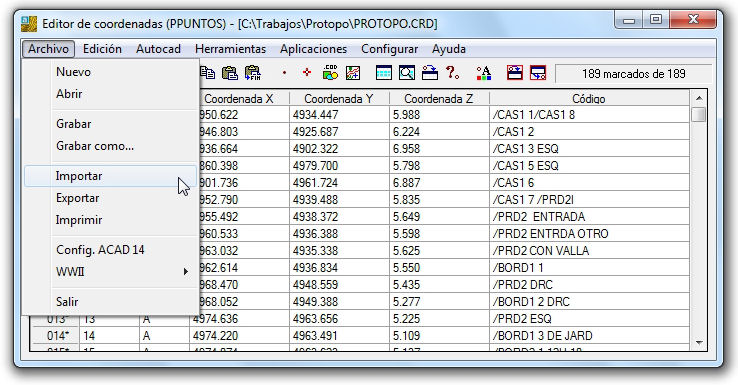738x385 pixels.
Task: Select code cell /BORD1 1
Action: tap(589, 267)
